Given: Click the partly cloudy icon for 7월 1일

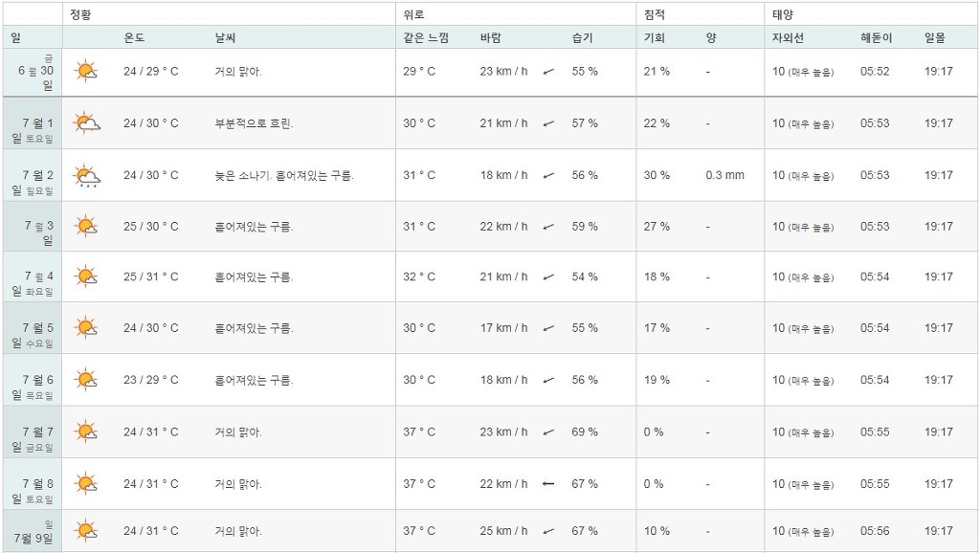Looking at the screenshot, I should point(86,123).
